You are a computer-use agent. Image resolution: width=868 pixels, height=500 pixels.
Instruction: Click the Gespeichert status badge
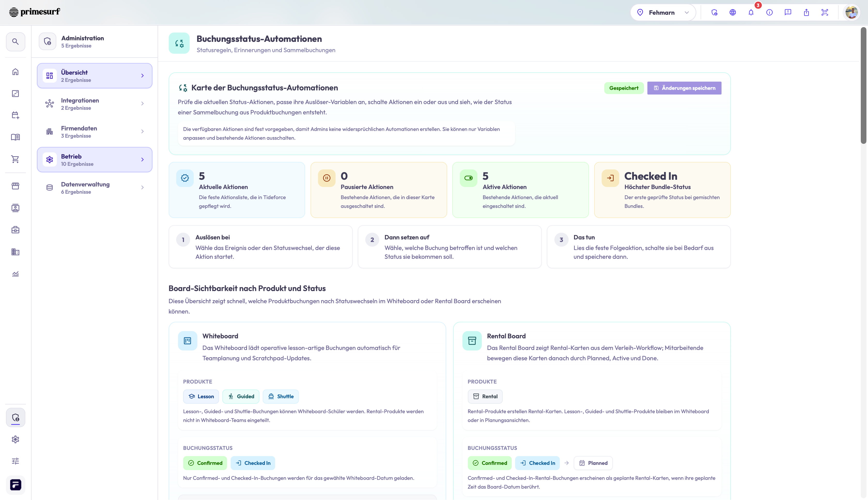624,88
